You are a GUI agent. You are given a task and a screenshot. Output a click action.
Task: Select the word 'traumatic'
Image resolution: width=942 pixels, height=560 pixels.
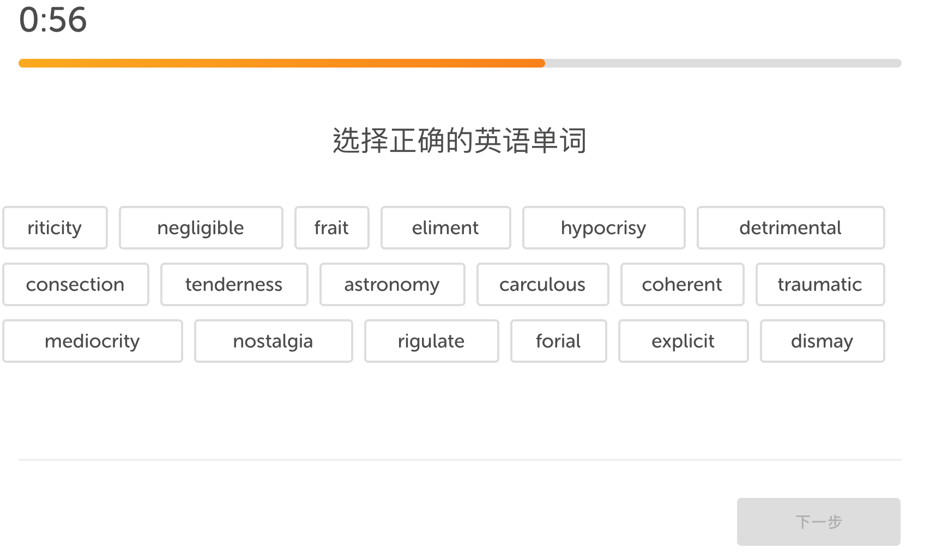pyautogui.click(x=820, y=284)
